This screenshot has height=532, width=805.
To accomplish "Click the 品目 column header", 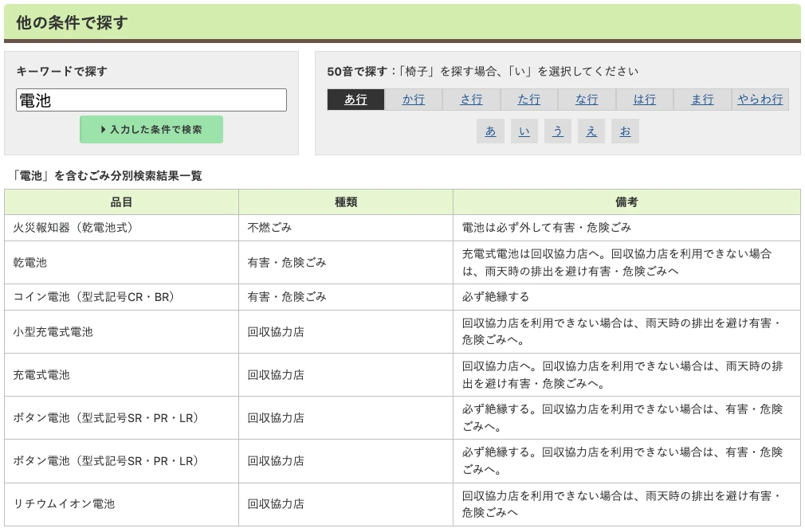I will point(121,201).
